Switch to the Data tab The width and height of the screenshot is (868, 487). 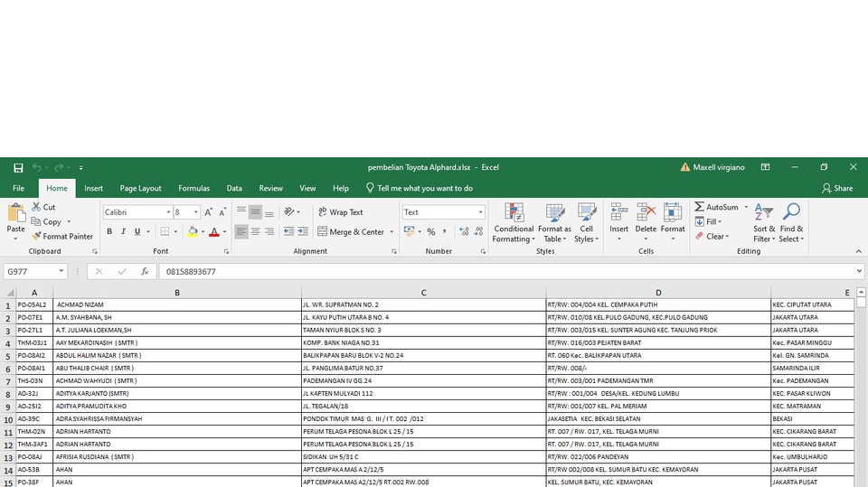click(234, 188)
